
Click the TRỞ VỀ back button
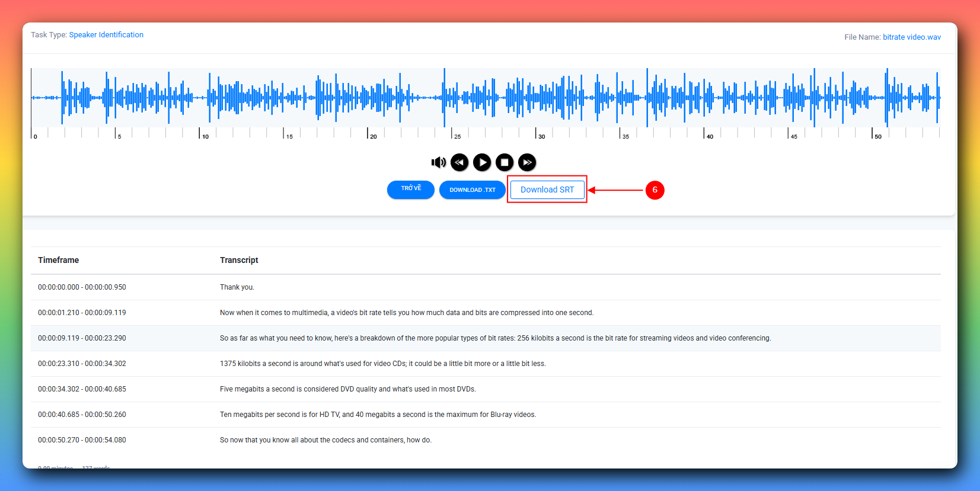pos(411,190)
